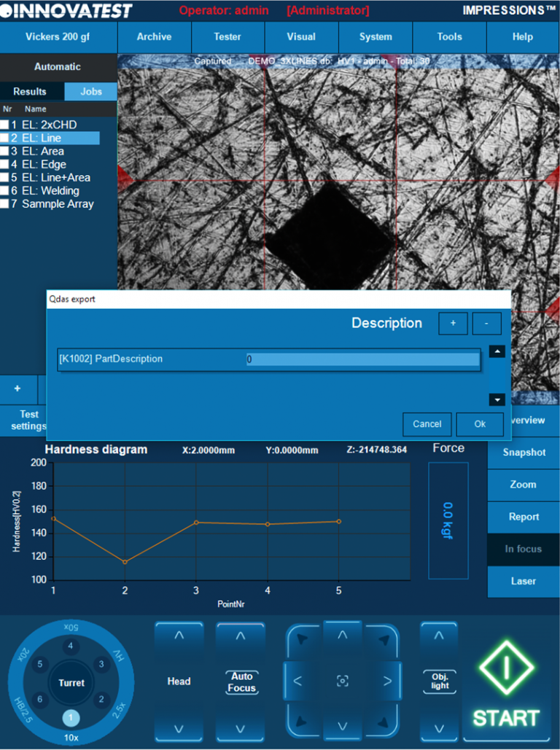The height and width of the screenshot is (750, 560).
Task: Open the Help menu
Action: (x=523, y=37)
